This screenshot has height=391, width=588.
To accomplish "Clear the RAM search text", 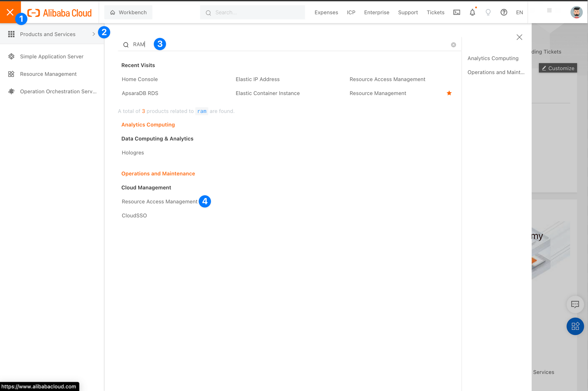I will tap(453, 45).
